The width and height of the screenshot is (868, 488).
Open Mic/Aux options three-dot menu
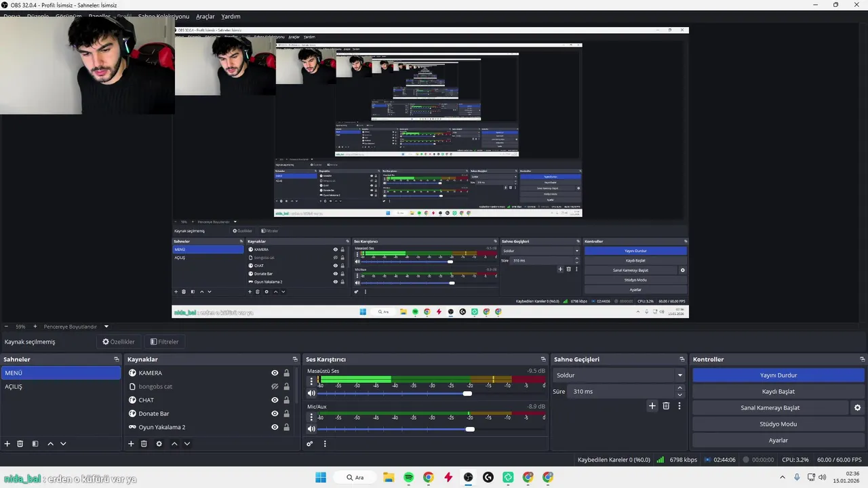point(311,416)
